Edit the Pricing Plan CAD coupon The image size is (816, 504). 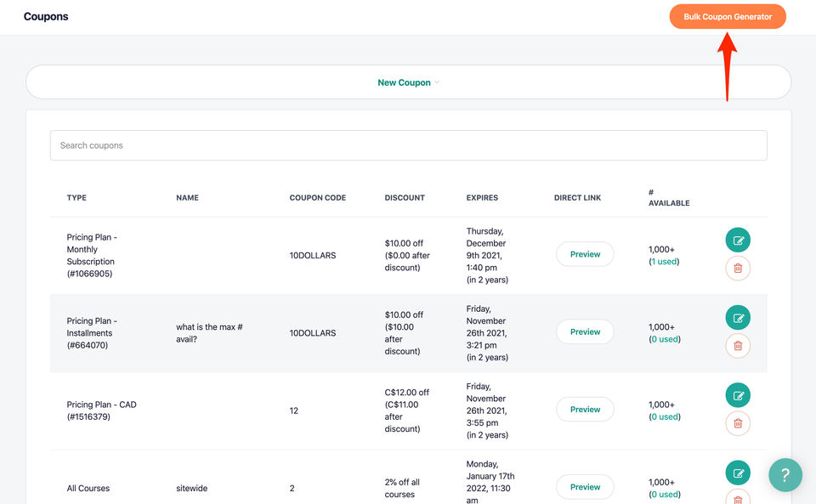[x=738, y=395]
